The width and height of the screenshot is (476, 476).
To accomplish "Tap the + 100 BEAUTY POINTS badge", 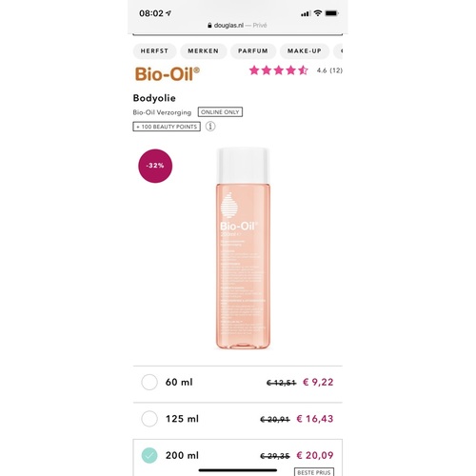I will (x=167, y=127).
